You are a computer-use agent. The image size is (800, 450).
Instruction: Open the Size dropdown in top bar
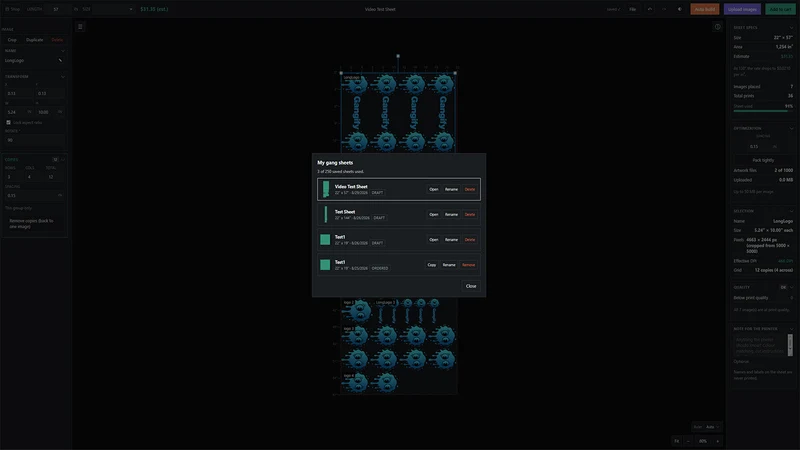(x=113, y=9)
